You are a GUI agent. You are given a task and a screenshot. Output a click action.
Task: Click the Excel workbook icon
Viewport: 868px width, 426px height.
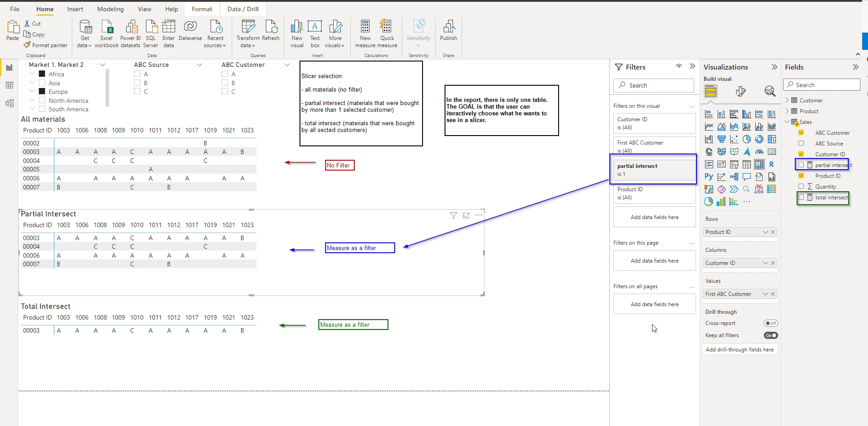tap(106, 34)
